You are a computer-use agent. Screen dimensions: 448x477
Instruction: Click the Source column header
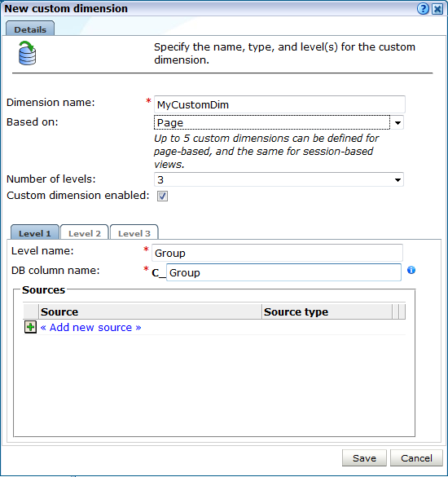[x=150, y=311]
